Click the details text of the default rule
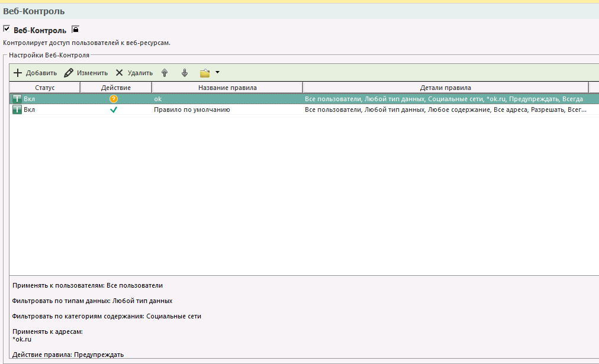The height and width of the screenshot is (364, 599). (445, 109)
